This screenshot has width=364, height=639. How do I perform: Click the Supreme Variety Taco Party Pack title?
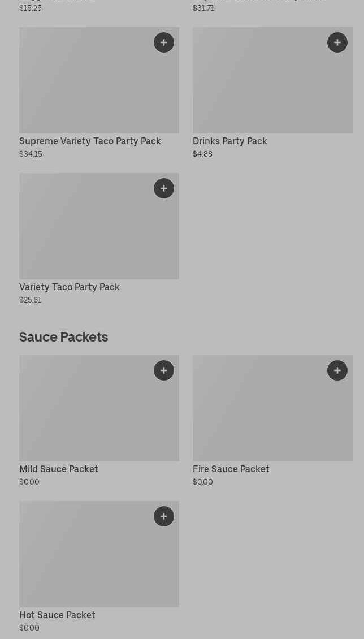coord(90,141)
